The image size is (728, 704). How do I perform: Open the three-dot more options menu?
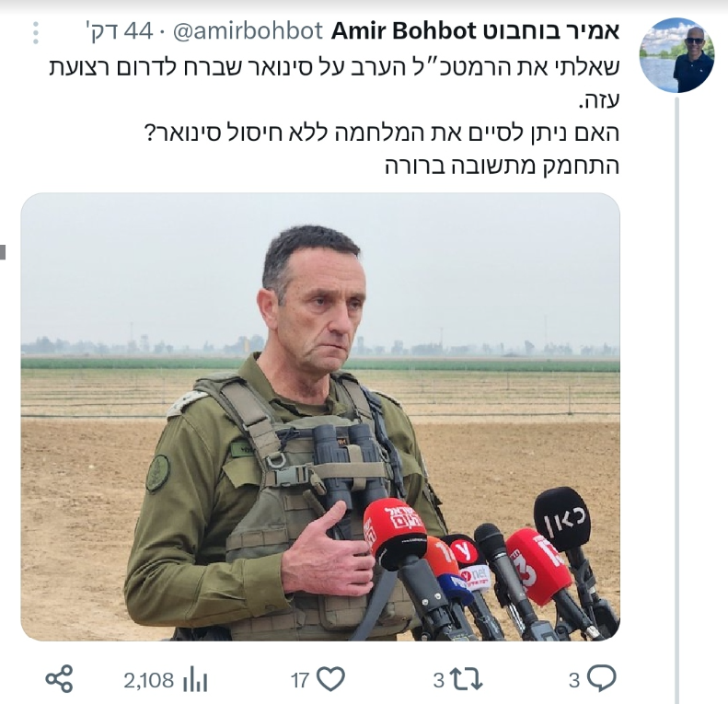pos(36,33)
